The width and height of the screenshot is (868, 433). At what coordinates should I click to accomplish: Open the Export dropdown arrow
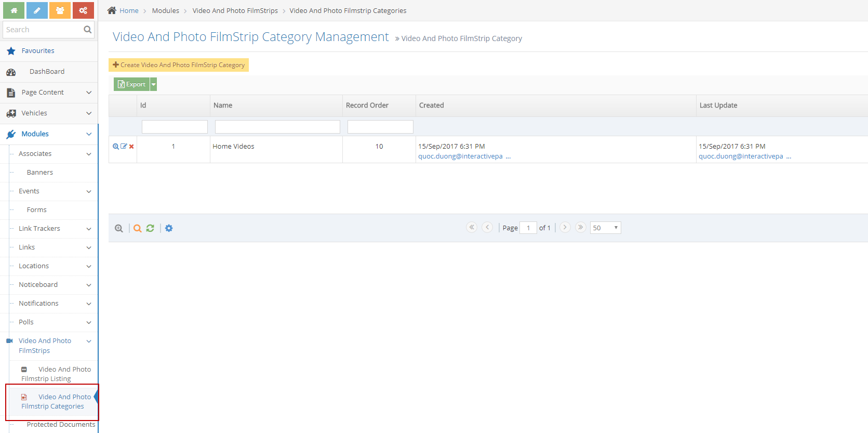(x=154, y=84)
